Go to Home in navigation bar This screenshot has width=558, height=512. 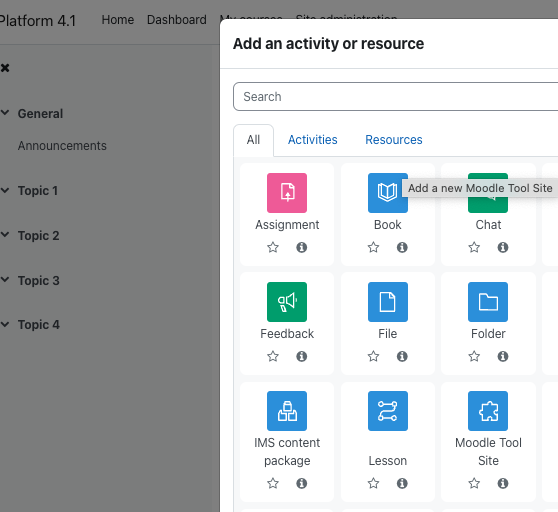[x=118, y=20]
